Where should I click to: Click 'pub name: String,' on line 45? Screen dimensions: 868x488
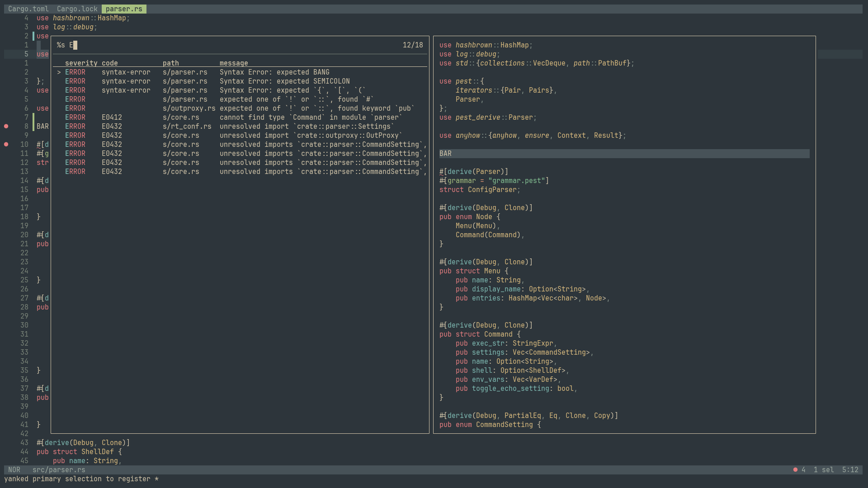[x=87, y=461]
